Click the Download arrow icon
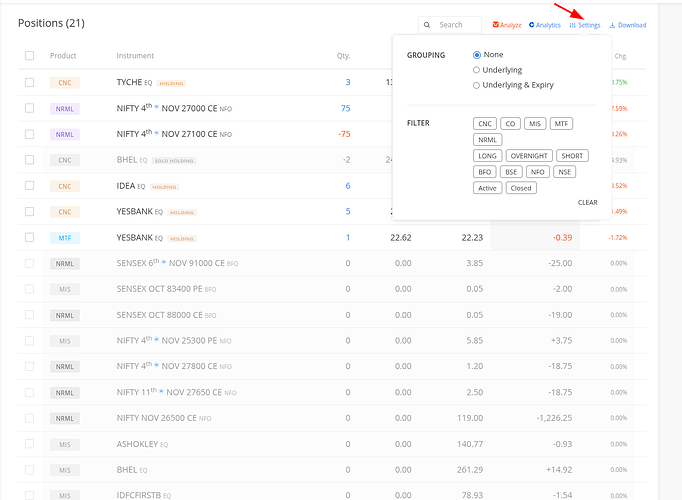Screen dimensions: 682x500 click(612, 25)
